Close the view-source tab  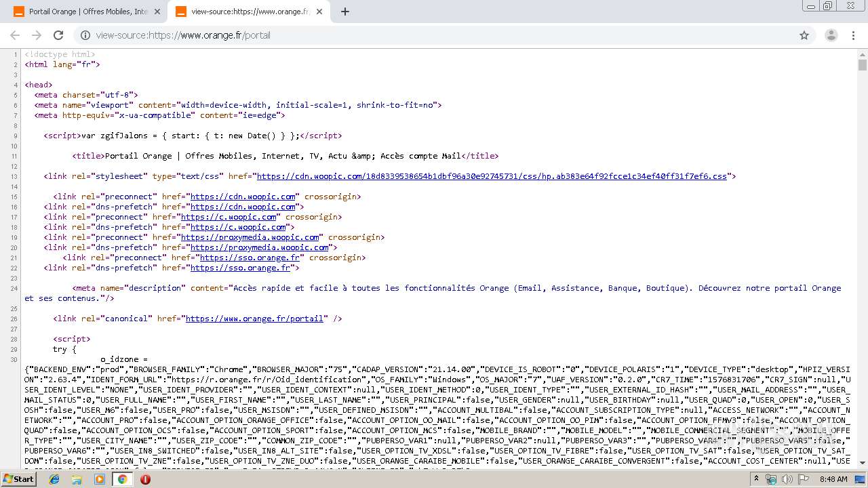[319, 12]
